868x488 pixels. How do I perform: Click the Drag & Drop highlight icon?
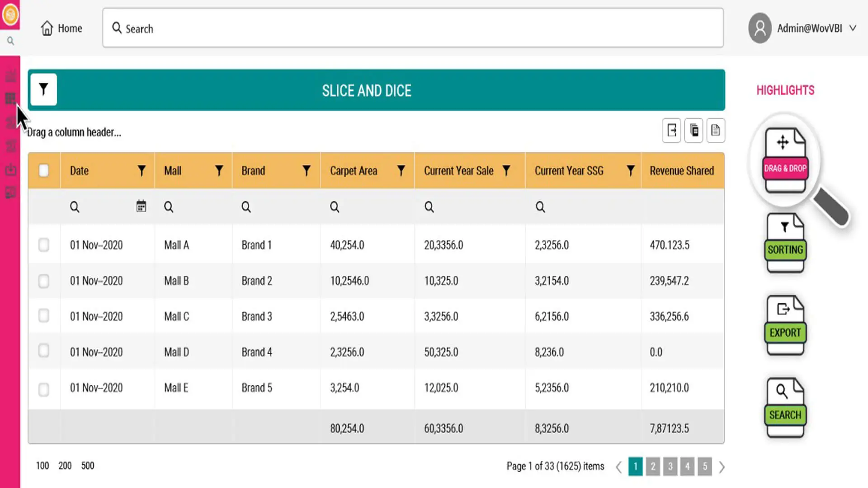coord(785,160)
